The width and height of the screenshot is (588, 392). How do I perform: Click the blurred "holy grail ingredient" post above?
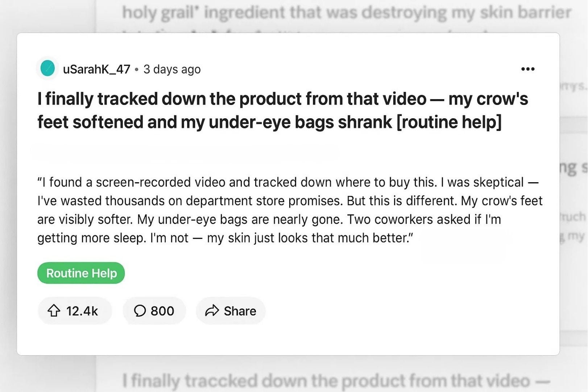pos(346,13)
